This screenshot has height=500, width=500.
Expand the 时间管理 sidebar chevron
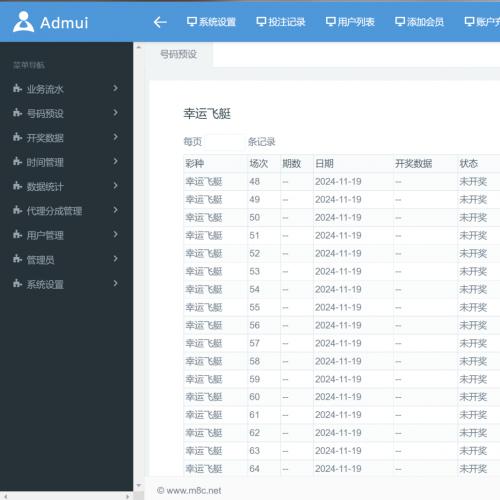(115, 161)
